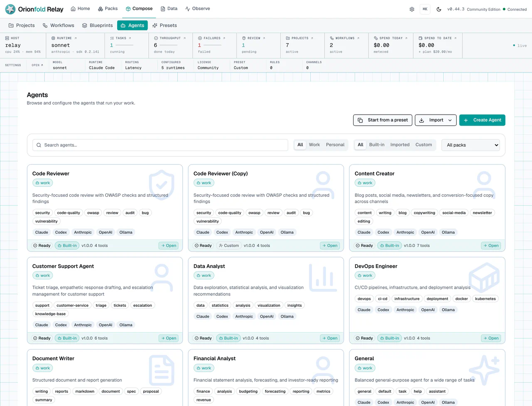Open Failures metric arrow icon
This screenshot has width=532, height=406.
point(224,38)
